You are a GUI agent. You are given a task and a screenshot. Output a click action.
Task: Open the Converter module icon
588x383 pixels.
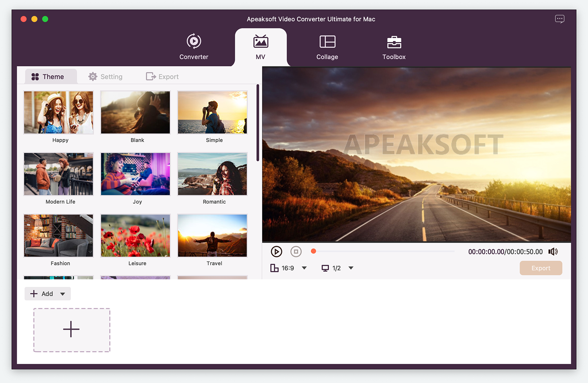coord(194,42)
